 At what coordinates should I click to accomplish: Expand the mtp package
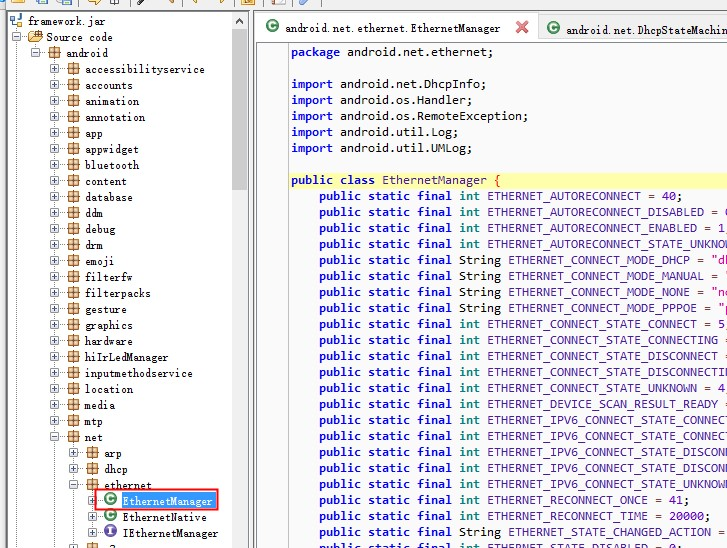(54, 421)
